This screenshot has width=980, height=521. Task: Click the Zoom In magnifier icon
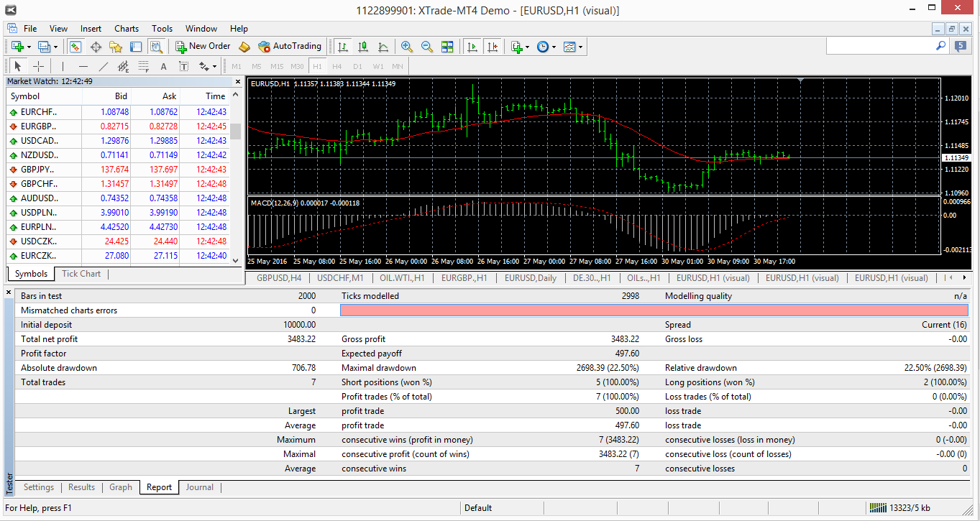[407, 47]
